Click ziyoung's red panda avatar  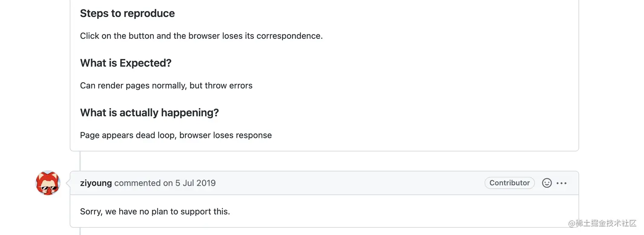point(48,183)
